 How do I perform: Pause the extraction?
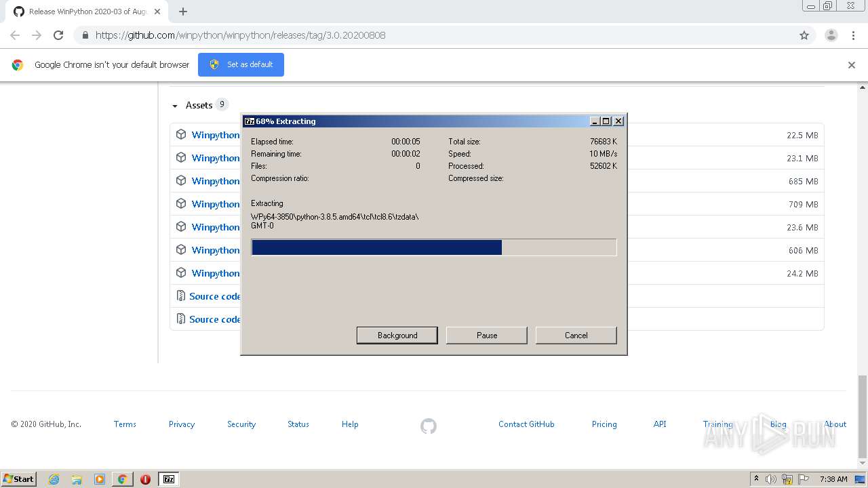487,335
